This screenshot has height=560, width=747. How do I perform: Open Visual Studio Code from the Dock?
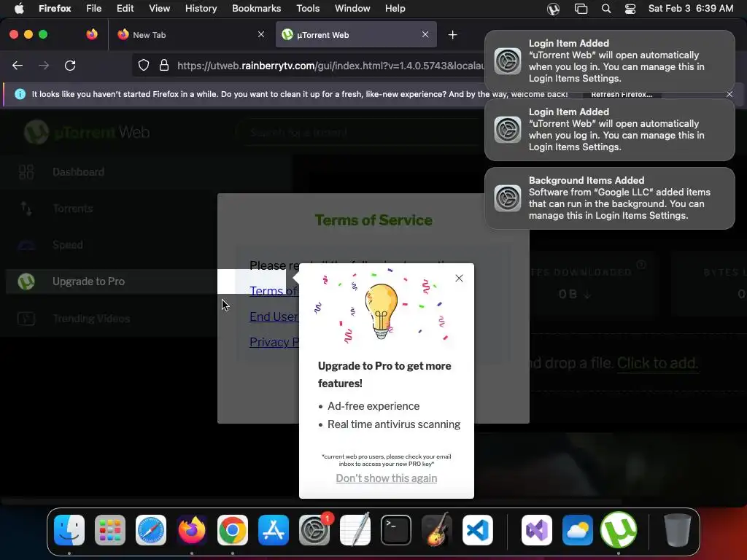pyautogui.click(x=477, y=529)
